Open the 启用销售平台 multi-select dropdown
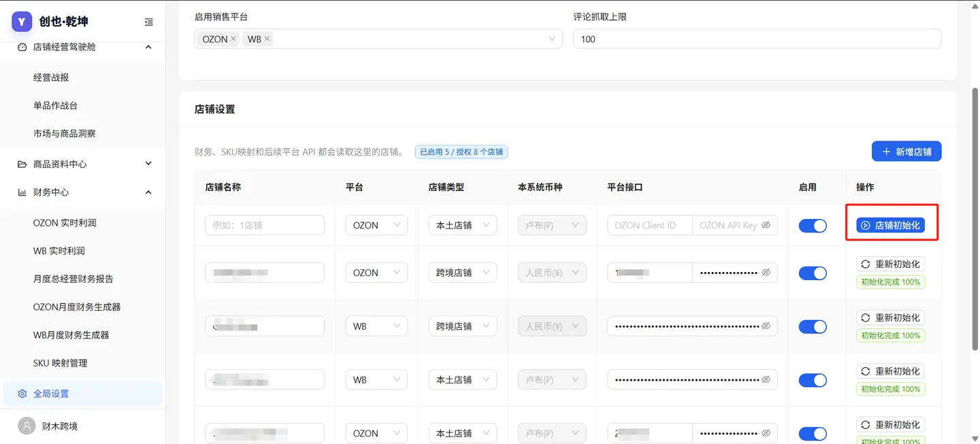The image size is (980, 444). (x=378, y=39)
